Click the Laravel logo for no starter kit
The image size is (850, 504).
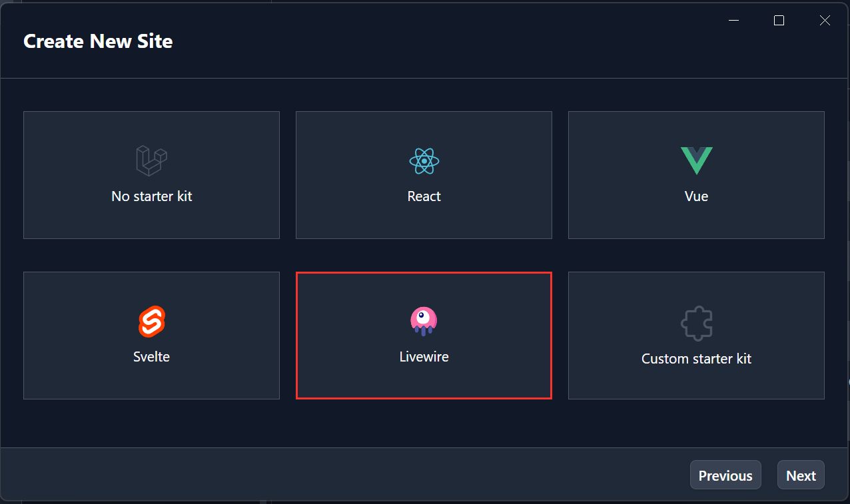pyautogui.click(x=151, y=160)
